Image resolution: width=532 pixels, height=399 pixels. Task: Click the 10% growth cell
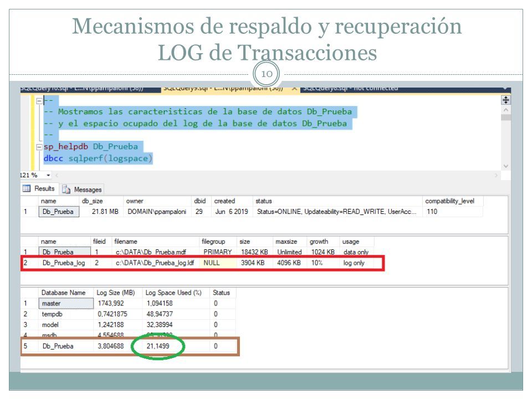pyautogui.click(x=323, y=263)
